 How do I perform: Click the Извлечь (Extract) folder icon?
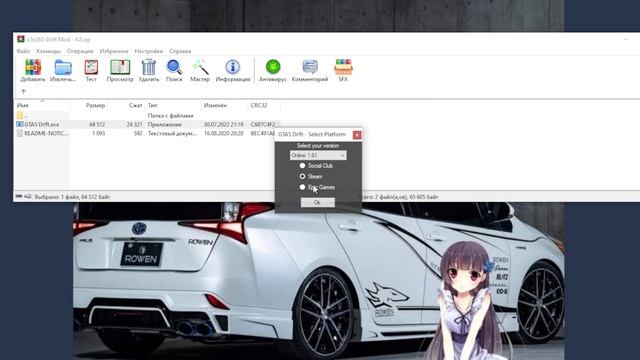coord(63,67)
